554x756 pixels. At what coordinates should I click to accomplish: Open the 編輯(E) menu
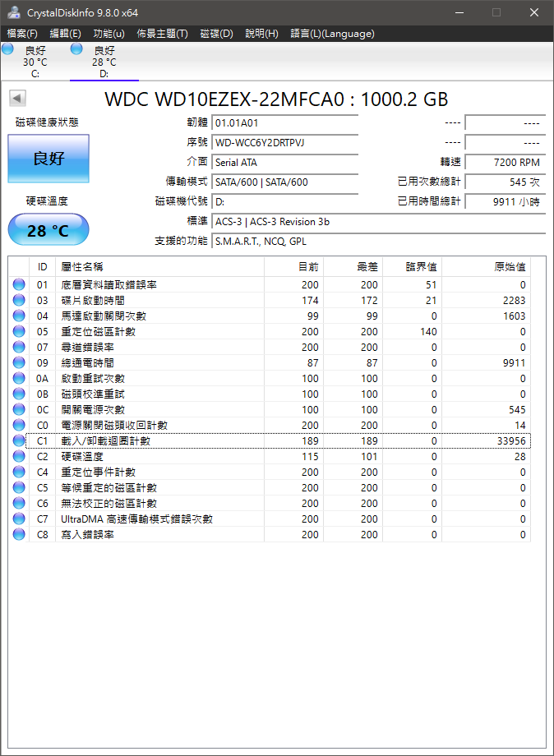click(65, 33)
